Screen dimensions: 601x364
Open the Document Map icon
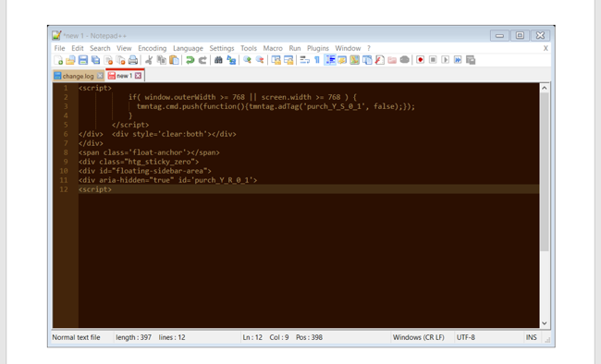click(x=354, y=60)
